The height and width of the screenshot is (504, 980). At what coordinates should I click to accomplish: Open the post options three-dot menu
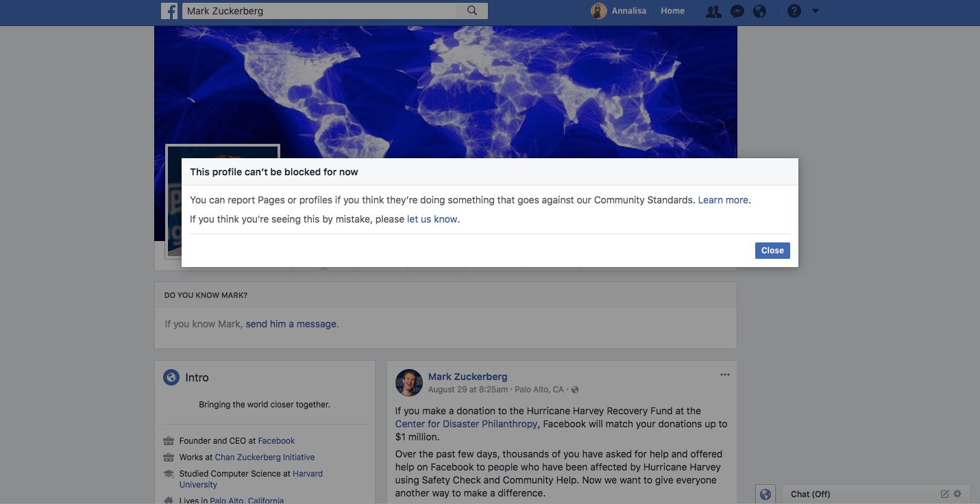[725, 375]
